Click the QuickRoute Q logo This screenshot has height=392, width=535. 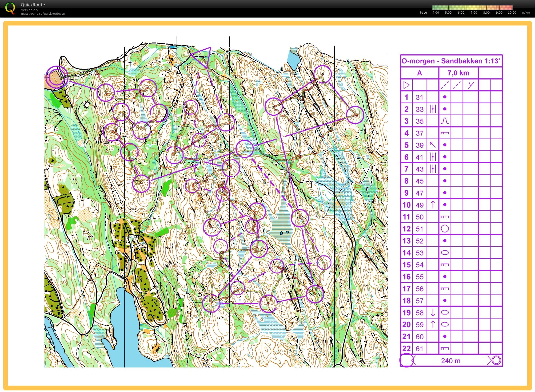click(x=10, y=8)
